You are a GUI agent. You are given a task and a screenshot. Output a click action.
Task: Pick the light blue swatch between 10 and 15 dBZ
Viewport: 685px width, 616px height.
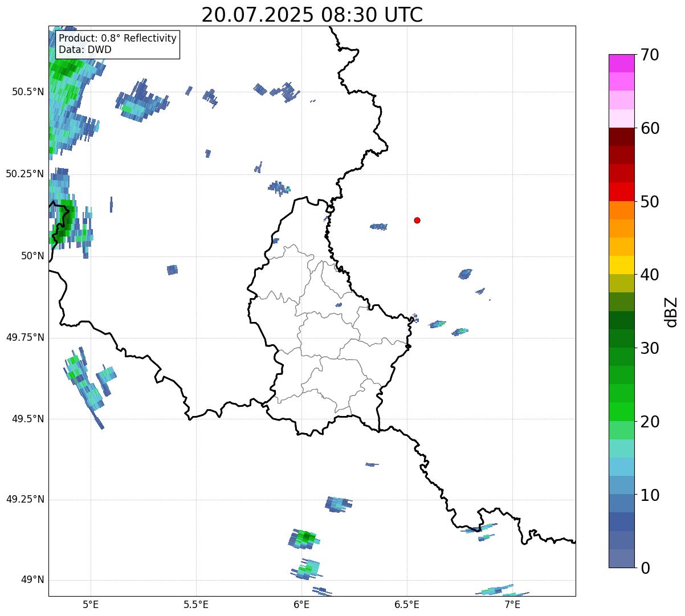(x=622, y=467)
